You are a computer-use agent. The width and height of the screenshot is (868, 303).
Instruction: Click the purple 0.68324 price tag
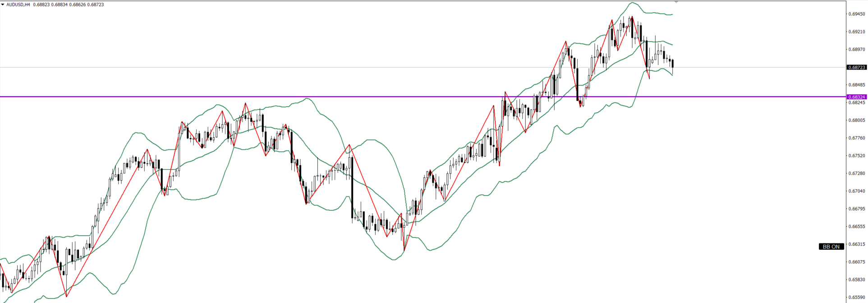tap(856, 97)
